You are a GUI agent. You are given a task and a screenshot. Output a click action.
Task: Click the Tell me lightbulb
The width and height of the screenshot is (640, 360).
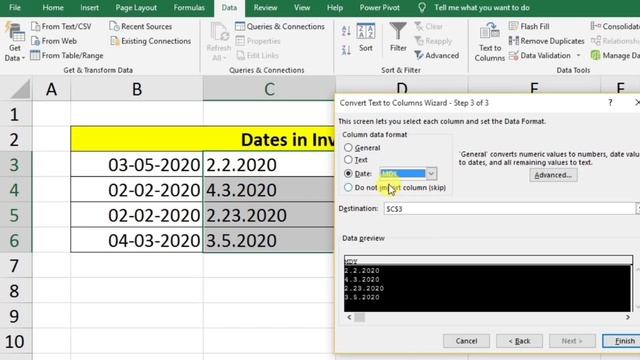pyautogui.click(x=422, y=8)
